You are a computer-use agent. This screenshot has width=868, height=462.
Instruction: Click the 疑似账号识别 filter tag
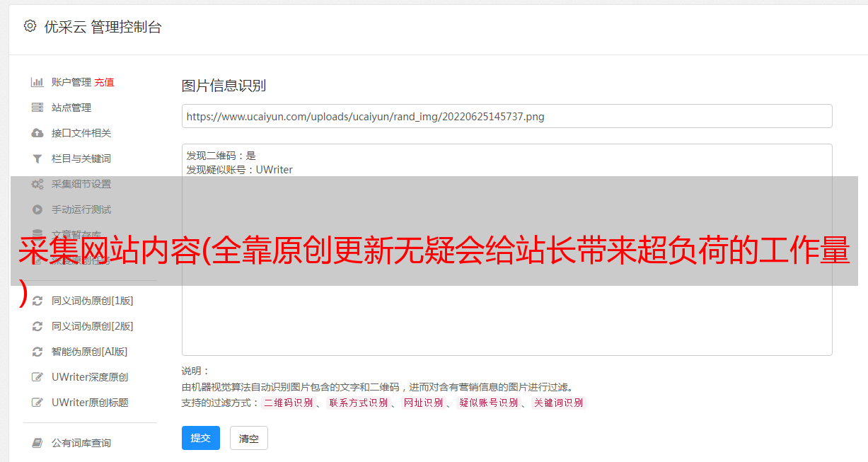489,403
